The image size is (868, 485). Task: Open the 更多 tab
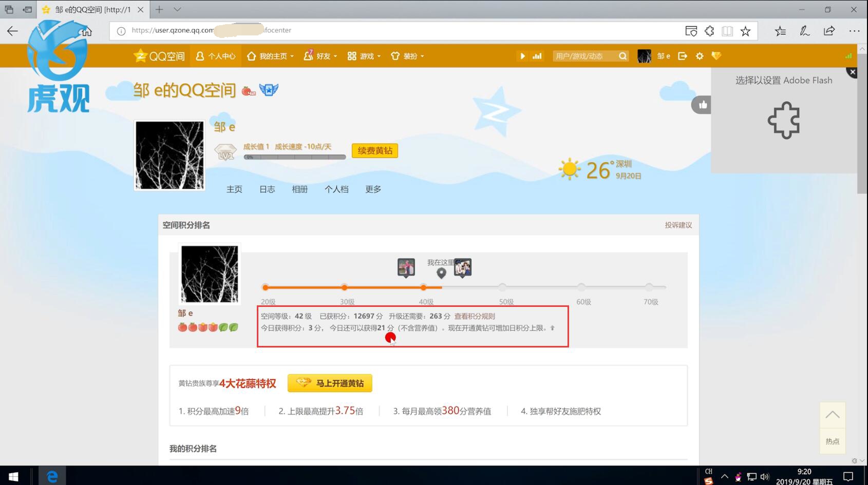tap(373, 189)
